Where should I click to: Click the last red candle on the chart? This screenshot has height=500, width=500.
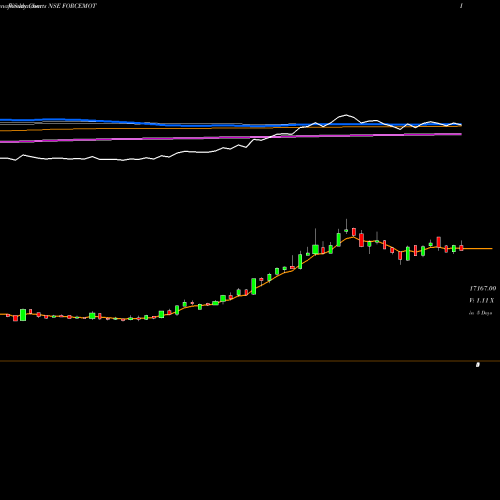click(x=461, y=247)
